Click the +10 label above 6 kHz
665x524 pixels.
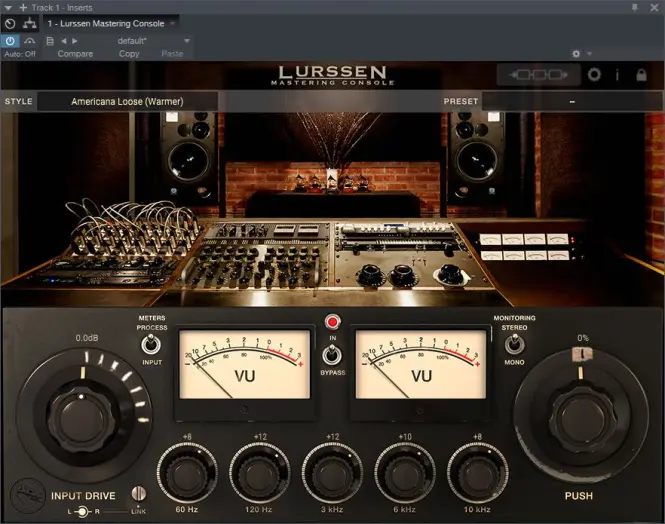coord(405,437)
